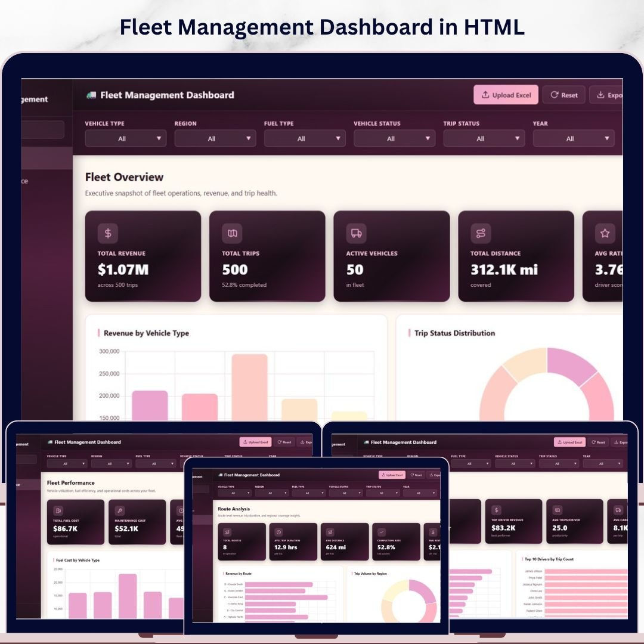
Task: Click Upload Excel in the Route Analysis screen
Action: point(392,475)
